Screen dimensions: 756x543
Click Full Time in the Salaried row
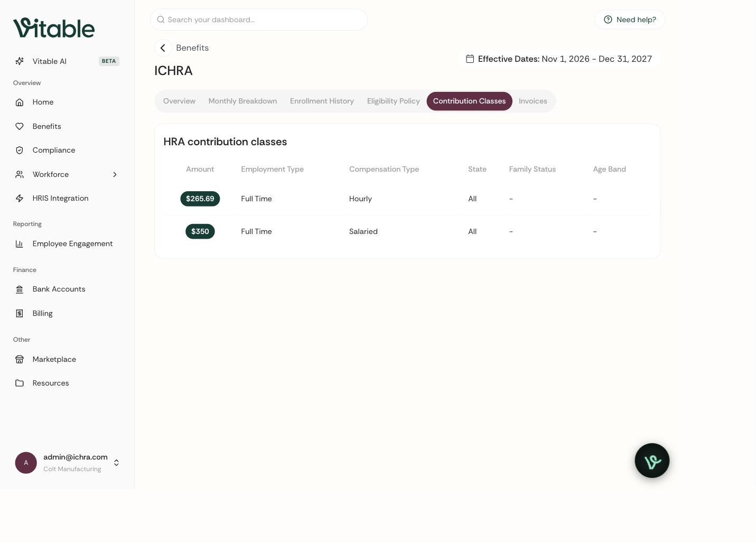256,231
